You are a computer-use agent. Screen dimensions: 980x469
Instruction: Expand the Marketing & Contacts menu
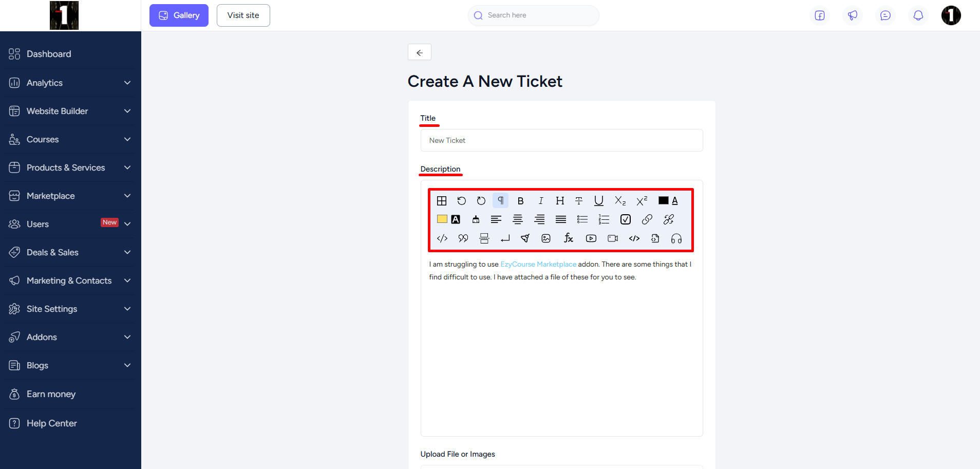(70, 280)
